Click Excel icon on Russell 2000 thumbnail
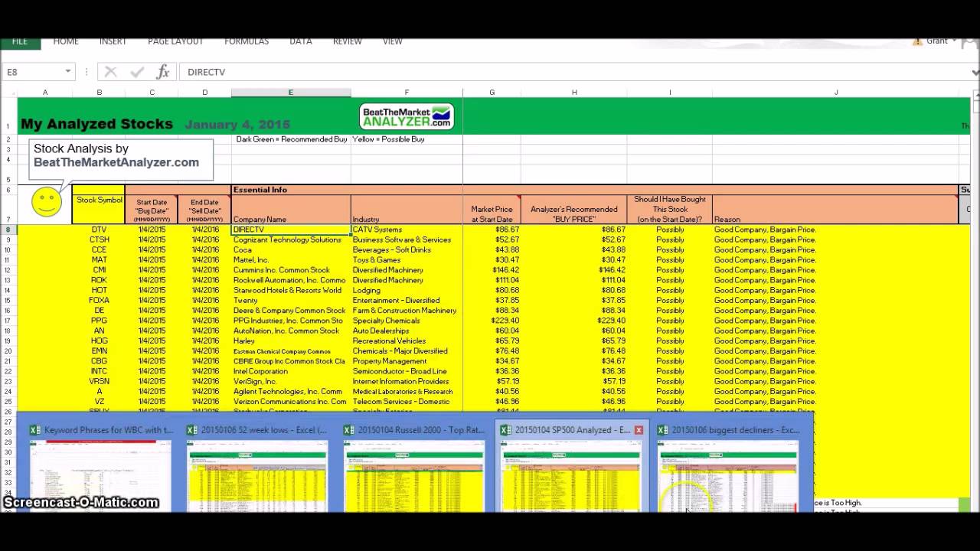The height and width of the screenshot is (551, 980). (x=348, y=430)
